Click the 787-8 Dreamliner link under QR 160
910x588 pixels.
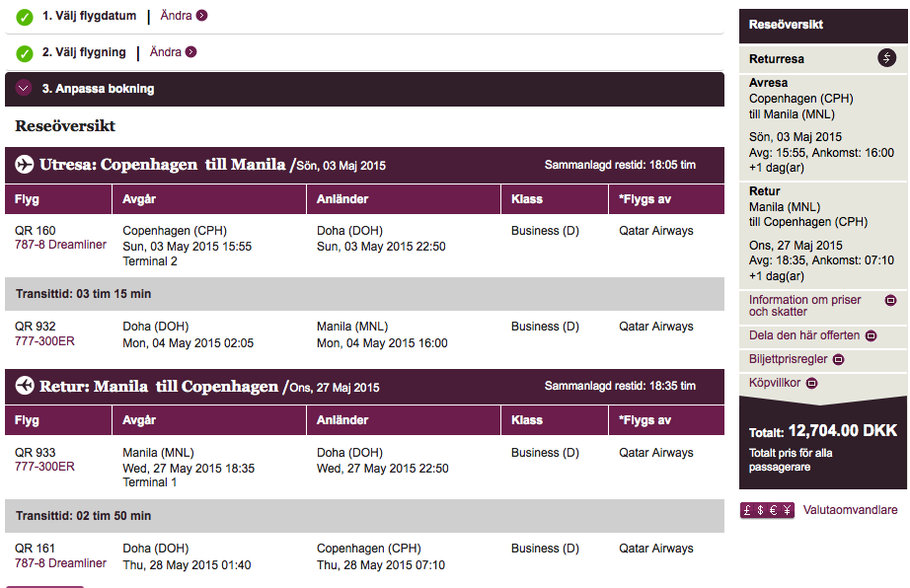(x=60, y=246)
